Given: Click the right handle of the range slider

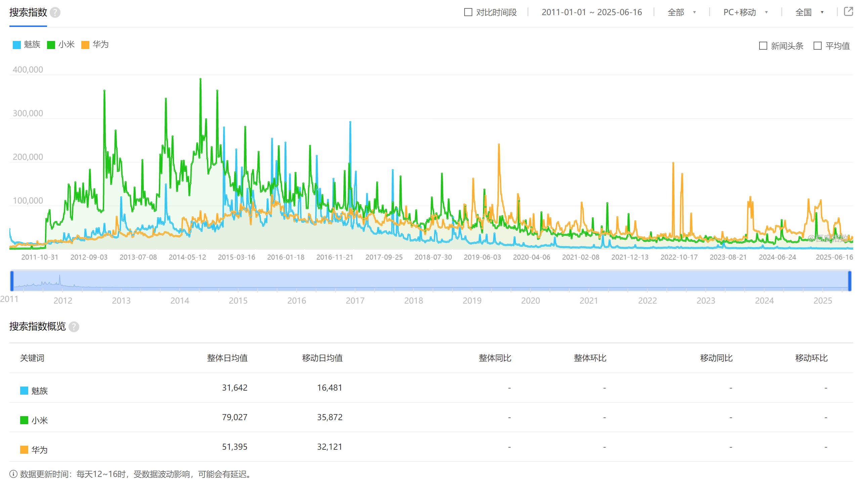Looking at the screenshot, I should pyautogui.click(x=850, y=281).
